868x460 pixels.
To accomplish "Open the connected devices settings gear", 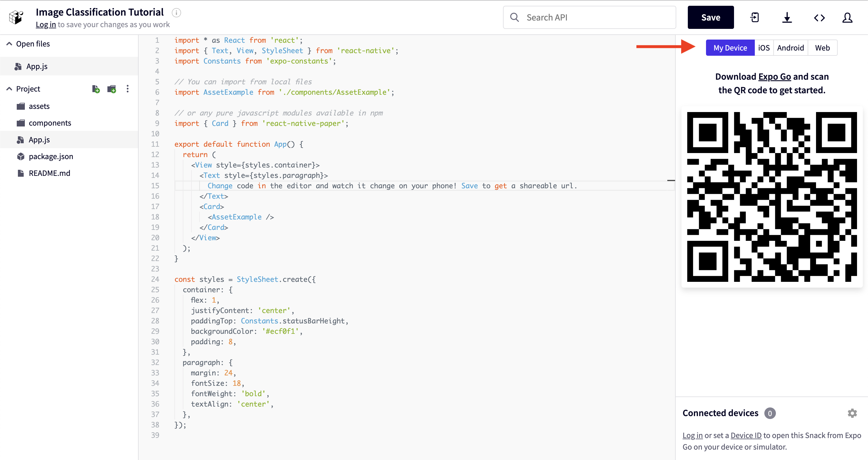I will [x=852, y=413].
